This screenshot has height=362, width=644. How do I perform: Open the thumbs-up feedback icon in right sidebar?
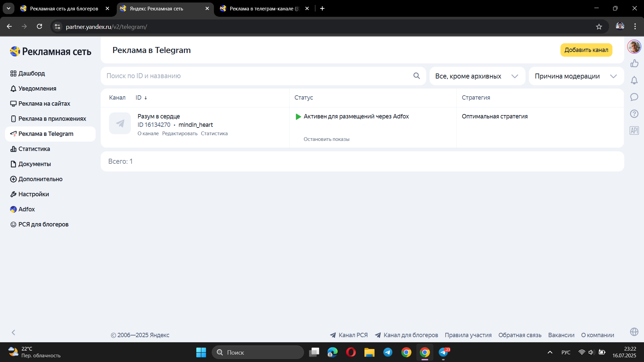click(x=634, y=63)
